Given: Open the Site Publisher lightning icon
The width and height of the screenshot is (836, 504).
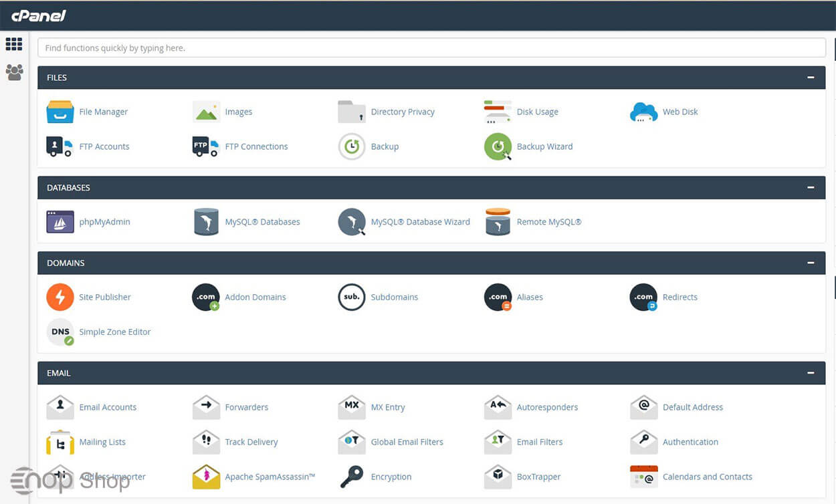Looking at the screenshot, I should [x=60, y=297].
